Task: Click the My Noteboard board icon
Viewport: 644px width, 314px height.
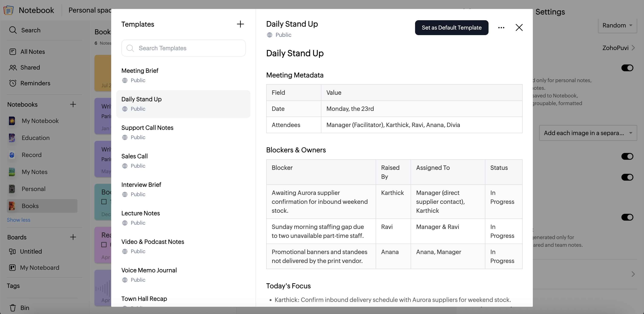Action: click(12, 268)
